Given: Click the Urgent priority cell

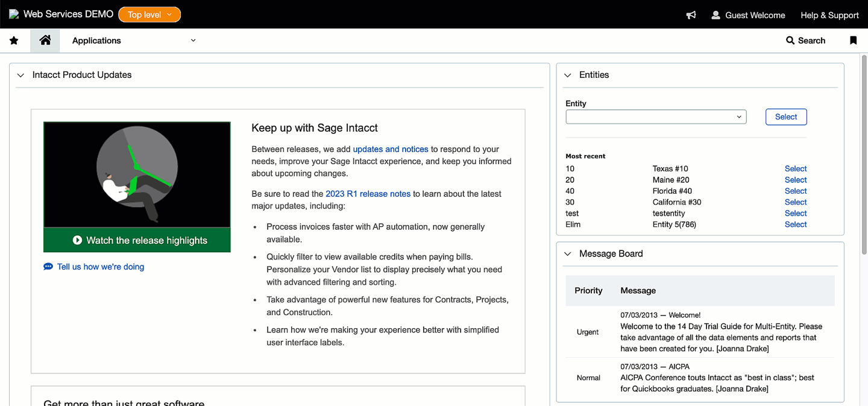Looking at the screenshot, I should click(588, 332).
